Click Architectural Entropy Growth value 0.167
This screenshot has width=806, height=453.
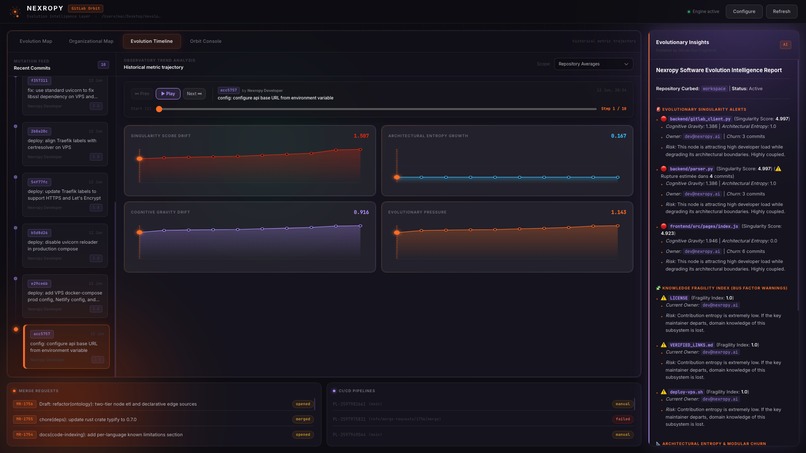tap(618, 136)
